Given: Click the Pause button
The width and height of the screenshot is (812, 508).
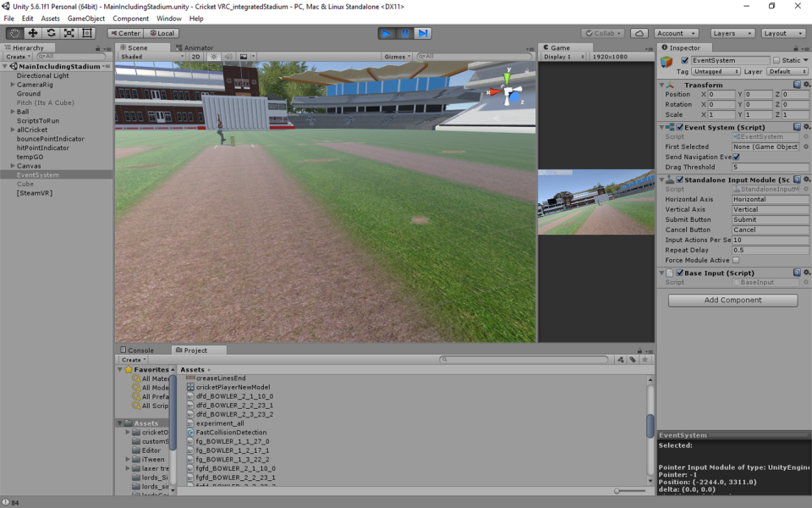Looking at the screenshot, I should click(404, 33).
